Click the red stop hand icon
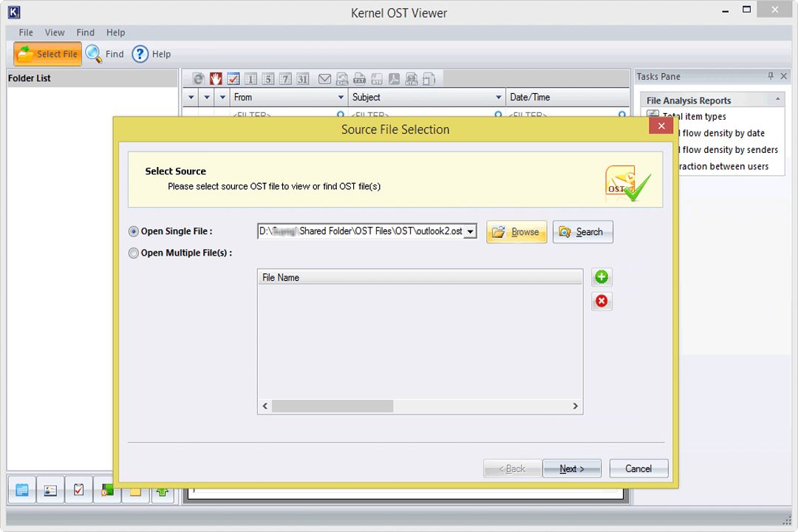This screenshot has height=532, width=798. pyautogui.click(x=216, y=79)
